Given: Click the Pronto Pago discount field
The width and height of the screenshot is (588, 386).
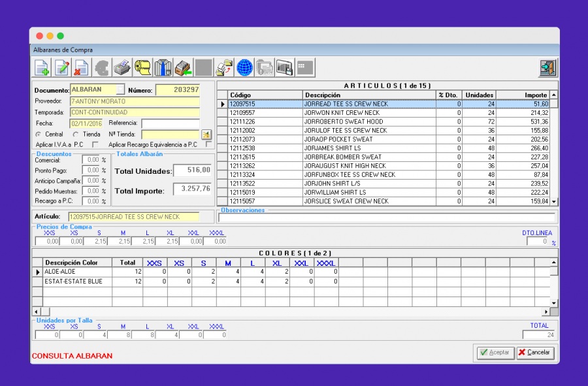Looking at the screenshot, I should click(91, 170).
